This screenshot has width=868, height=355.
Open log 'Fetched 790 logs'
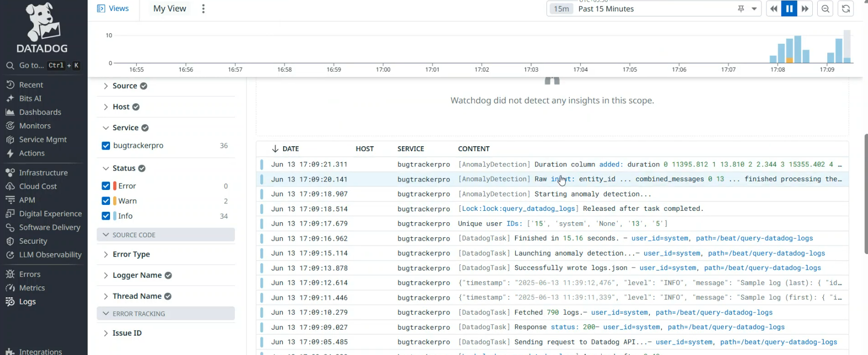point(552,312)
